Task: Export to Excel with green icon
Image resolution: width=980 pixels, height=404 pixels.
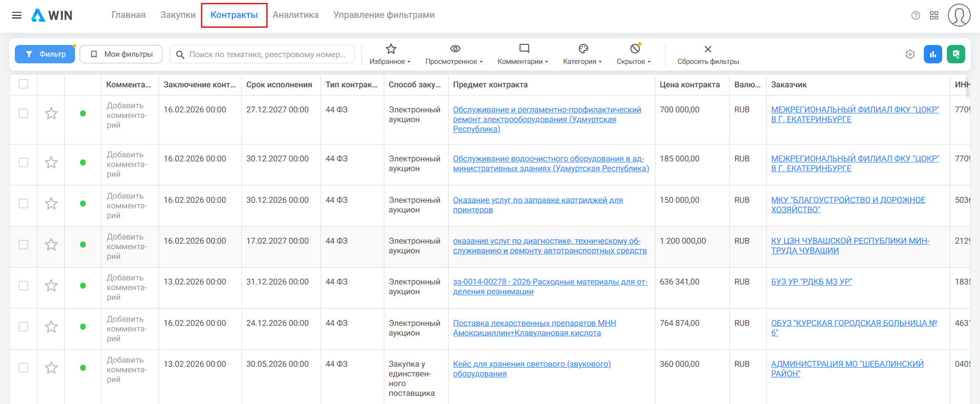Action: pyautogui.click(x=955, y=54)
